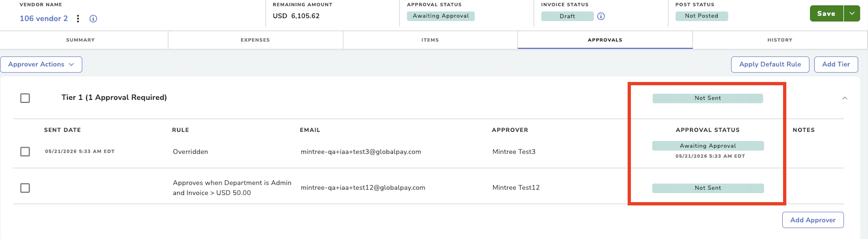The height and width of the screenshot is (239, 868).
Task: Select the Approvals tab
Action: coord(605,40)
